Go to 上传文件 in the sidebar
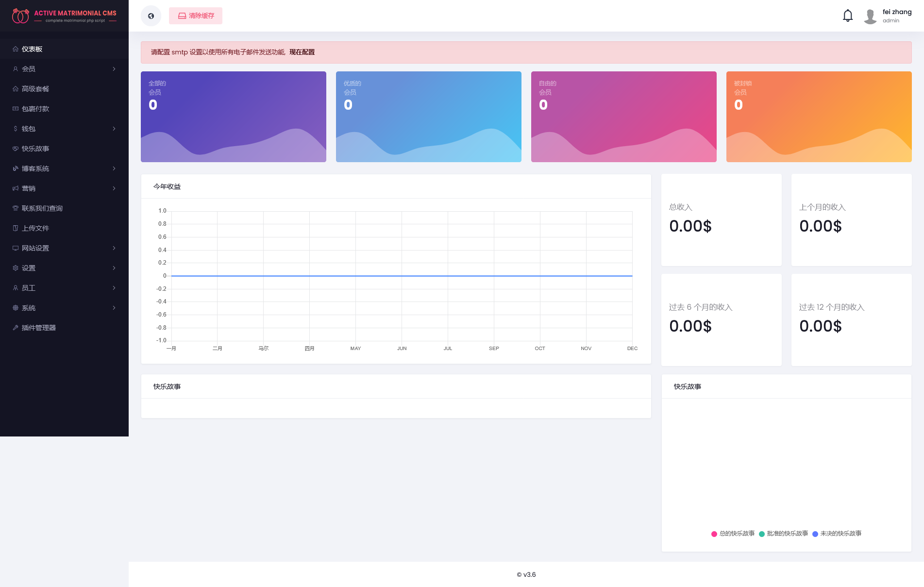The height and width of the screenshot is (587, 924). pos(35,228)
